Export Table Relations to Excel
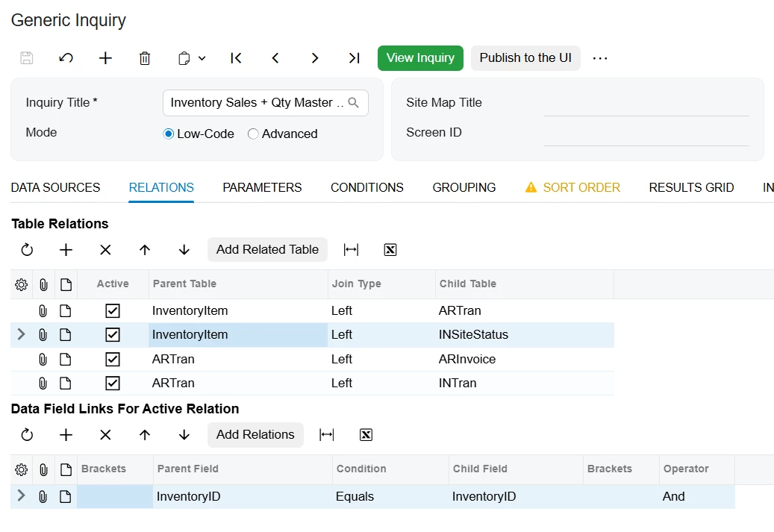Screen dimensions: 774x532 point(390,250)
